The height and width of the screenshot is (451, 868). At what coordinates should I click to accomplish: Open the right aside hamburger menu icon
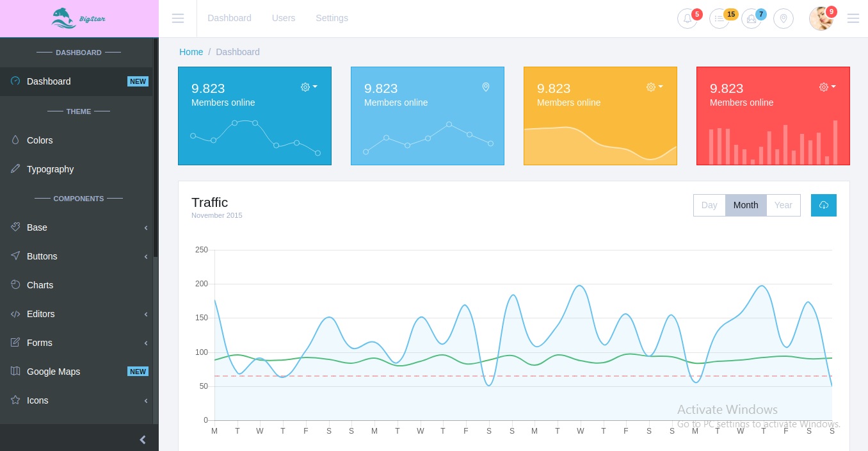(x=853, y=19)
